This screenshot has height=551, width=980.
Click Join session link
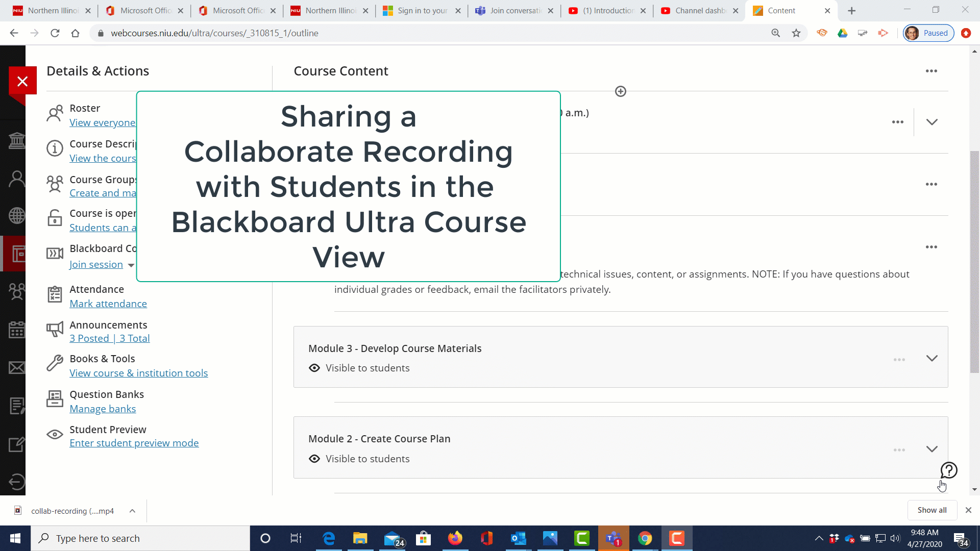coord(96,264)
